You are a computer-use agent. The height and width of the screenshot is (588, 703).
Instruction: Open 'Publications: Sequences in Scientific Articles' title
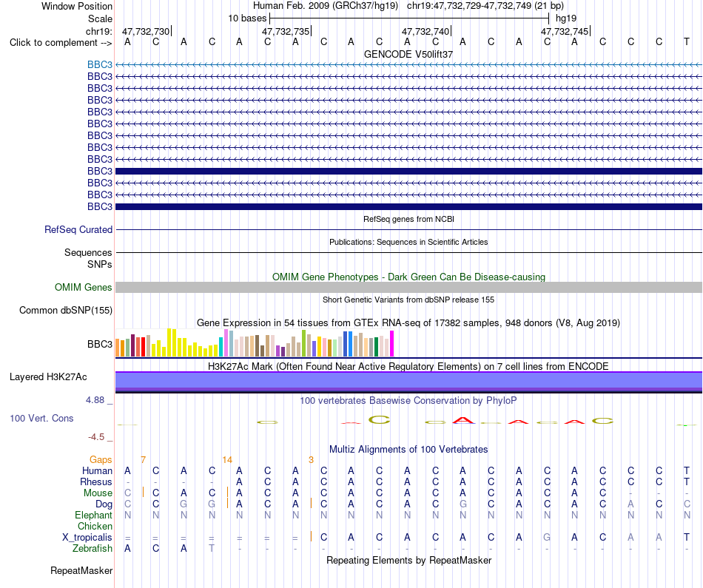click(x=408, y=242)
